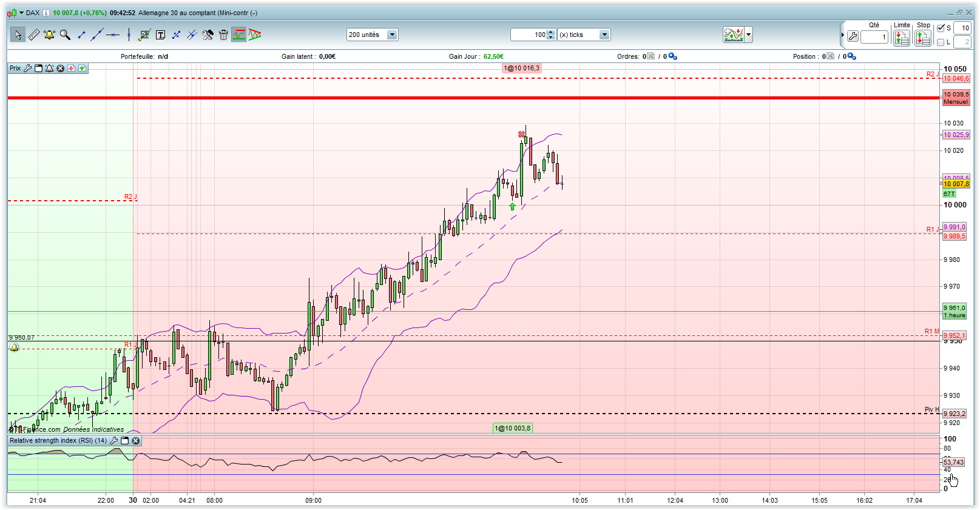Click the Stop order button
The height and width of the screenshot is (510, 980).
pos(923,38)
